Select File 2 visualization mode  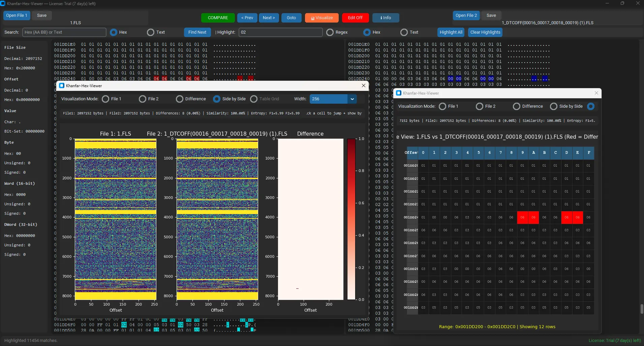[142, 99]
